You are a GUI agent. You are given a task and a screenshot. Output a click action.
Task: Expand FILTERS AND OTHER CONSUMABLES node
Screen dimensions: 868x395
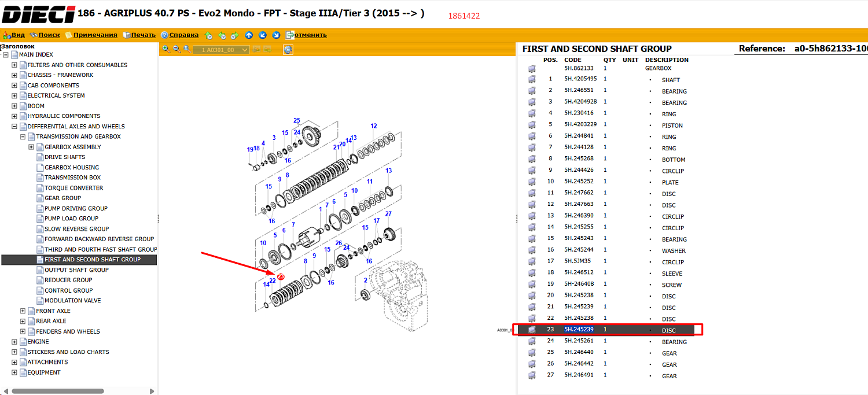[x=14, y=65]
